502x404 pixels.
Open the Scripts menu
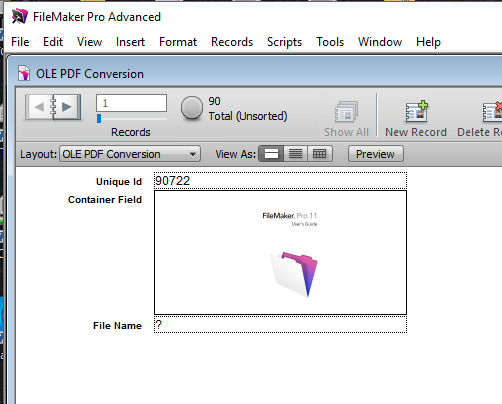(284, 42)
